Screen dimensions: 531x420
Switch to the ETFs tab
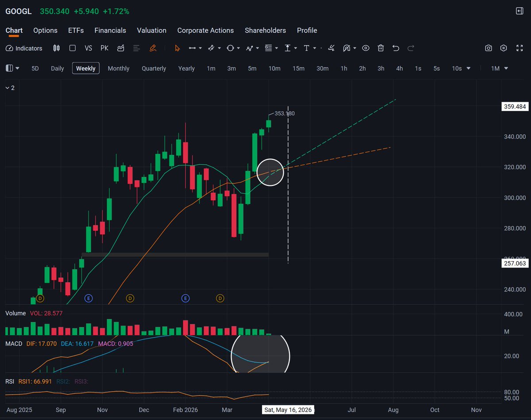pyautogui.click(x=76, y=31)
